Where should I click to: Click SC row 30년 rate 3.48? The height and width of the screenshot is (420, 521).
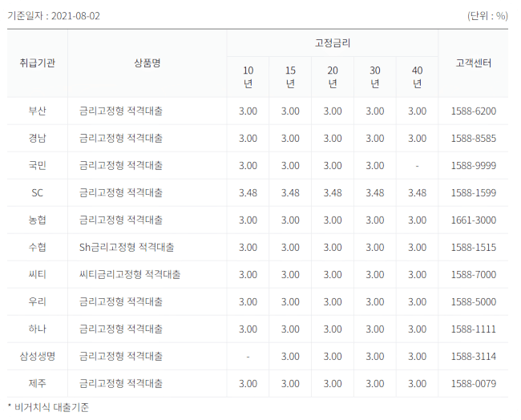(x=375, y=192)
